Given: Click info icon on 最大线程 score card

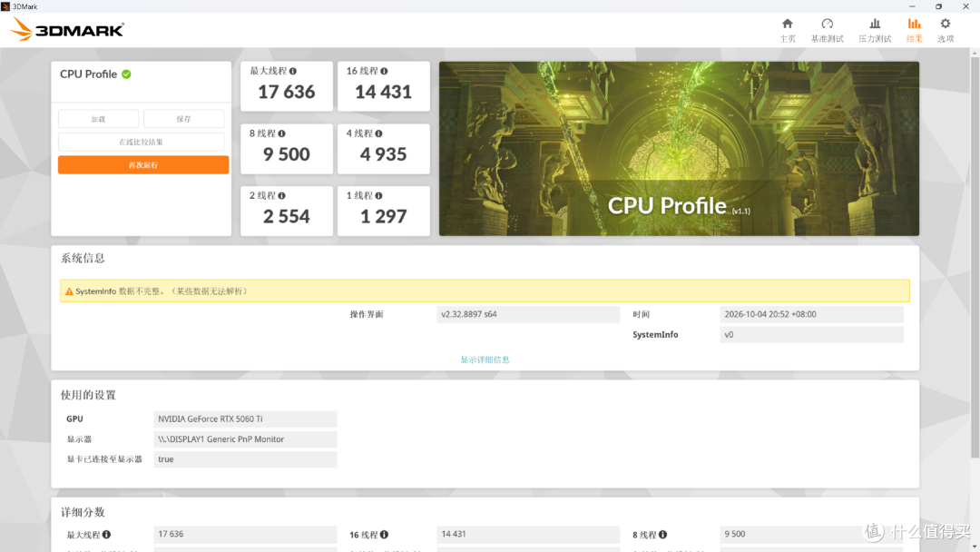Looking at the screenshot, I should 293,71.
